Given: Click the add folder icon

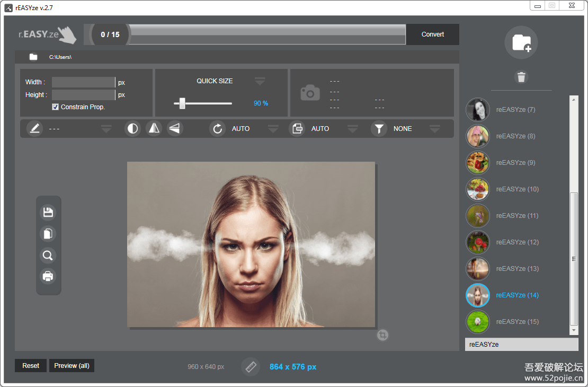Looking at the screenshot, I should (x=521, y=42).
